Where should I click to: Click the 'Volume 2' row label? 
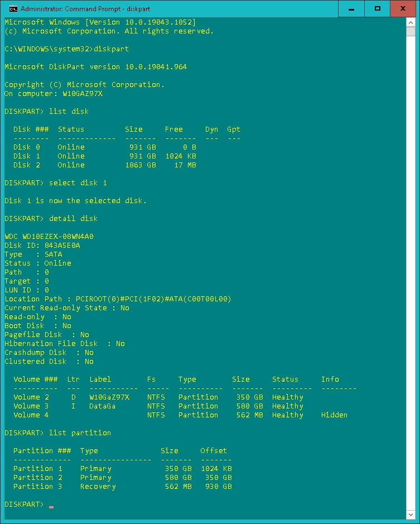[x=31, y=397]
